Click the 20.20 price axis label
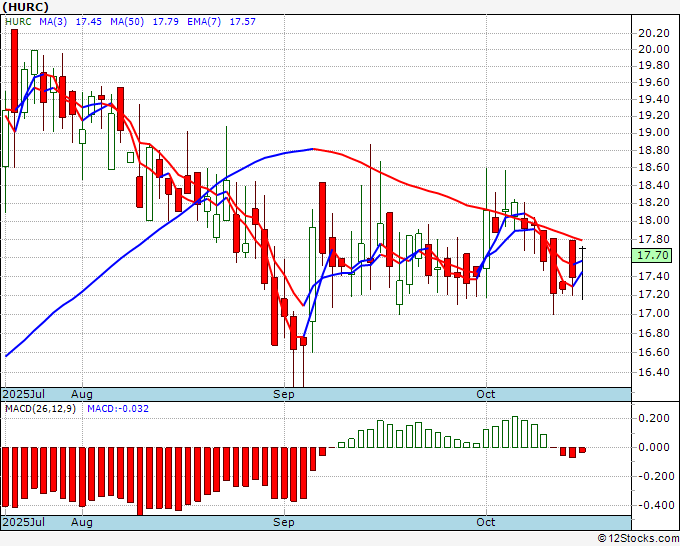This screenshot has width=680, height=546. (654, 33)
